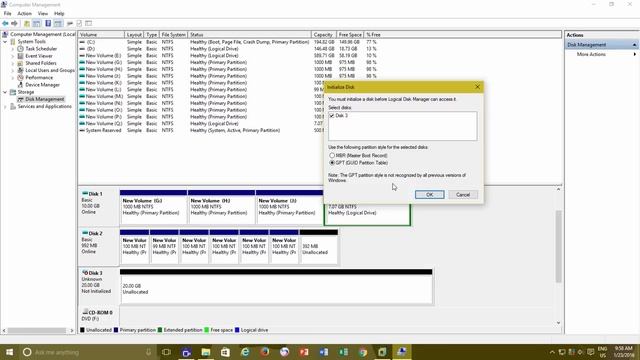Open the File menu

point(7,13)
